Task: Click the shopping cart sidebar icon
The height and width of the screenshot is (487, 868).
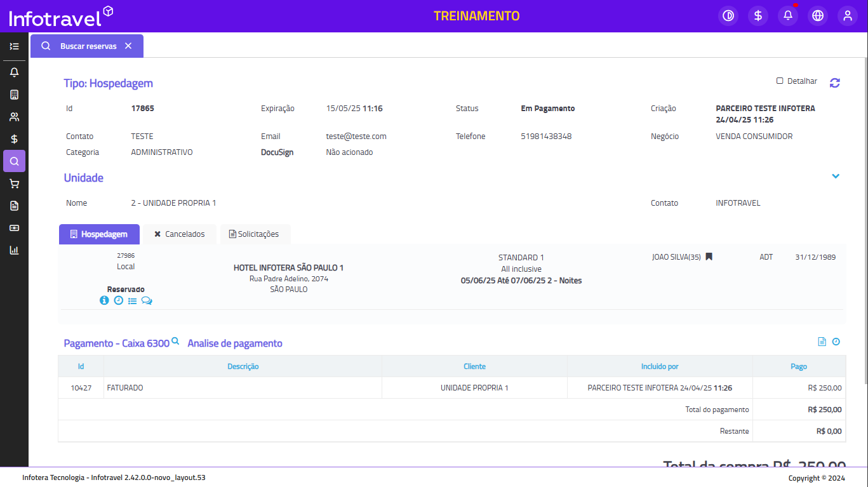Action: (x=14, y=183)
